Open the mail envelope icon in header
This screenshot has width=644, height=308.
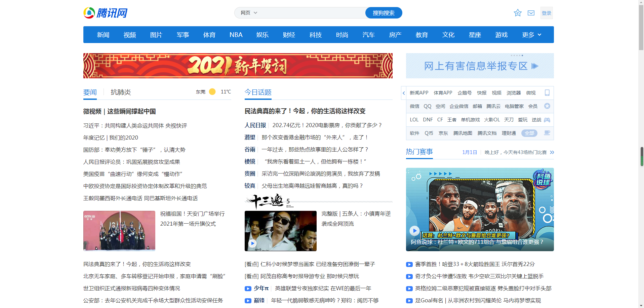click(531, 13)
